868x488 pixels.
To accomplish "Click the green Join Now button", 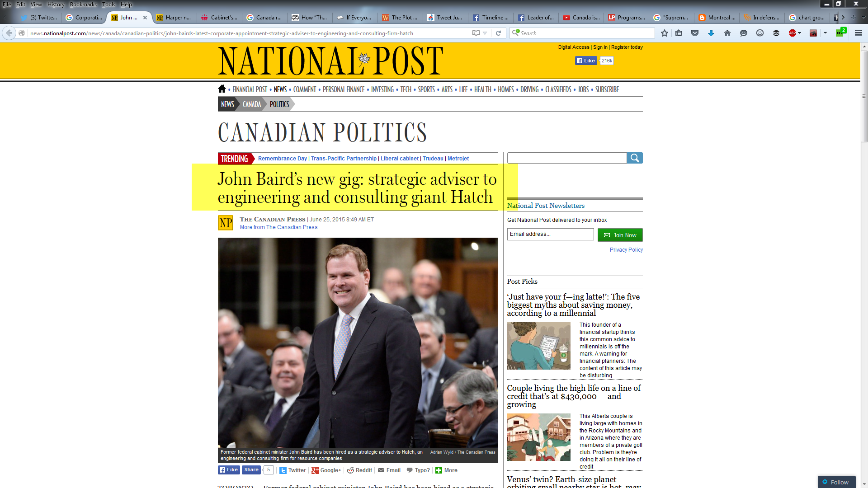I will (620, 235).
